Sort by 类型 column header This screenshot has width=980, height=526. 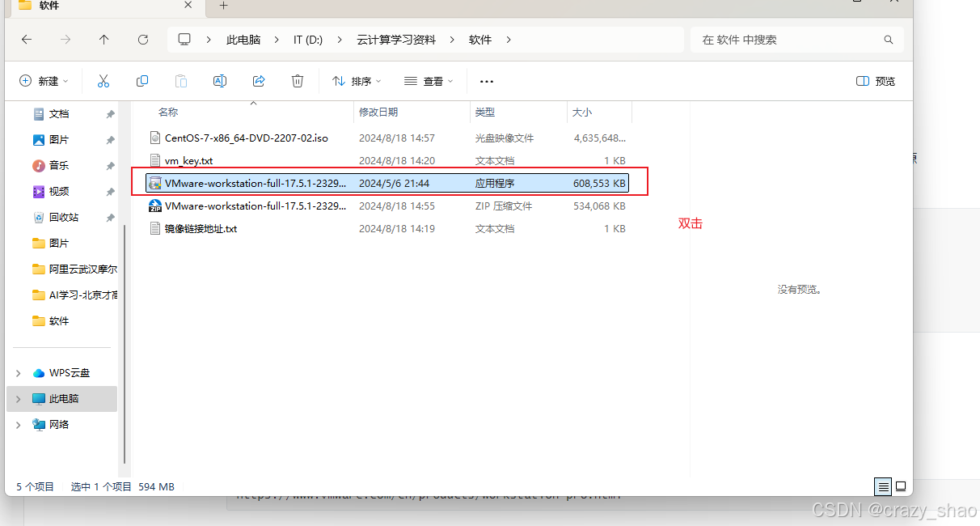click(x=485, y=112)
